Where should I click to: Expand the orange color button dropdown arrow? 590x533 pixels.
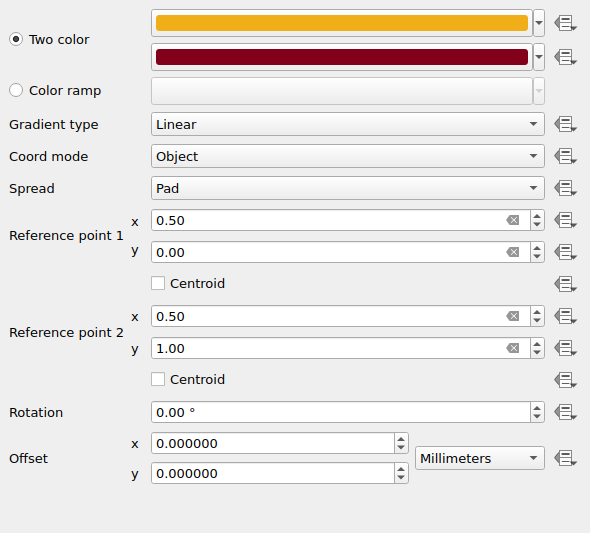[x=539, y=23]
